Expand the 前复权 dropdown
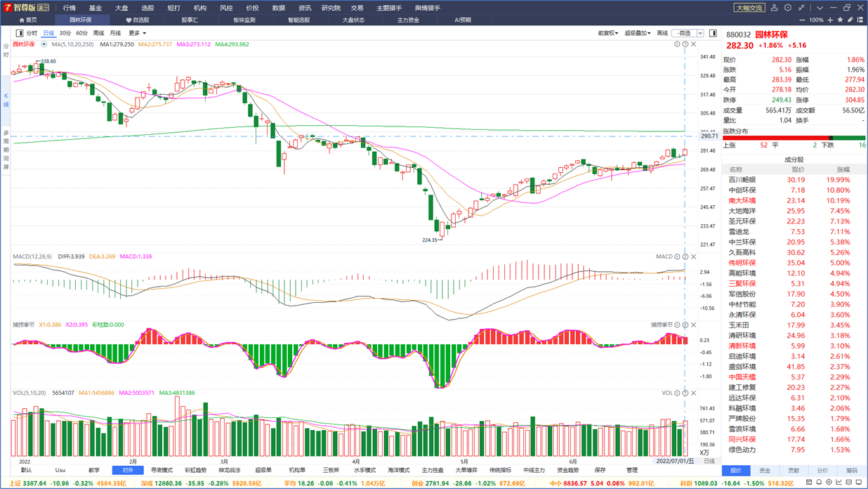The height and width of the screenshot is (489, 868). (608, 33)
